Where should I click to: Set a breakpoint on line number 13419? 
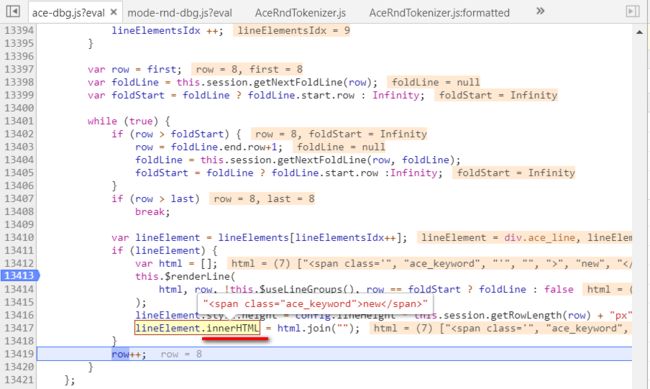19,354
